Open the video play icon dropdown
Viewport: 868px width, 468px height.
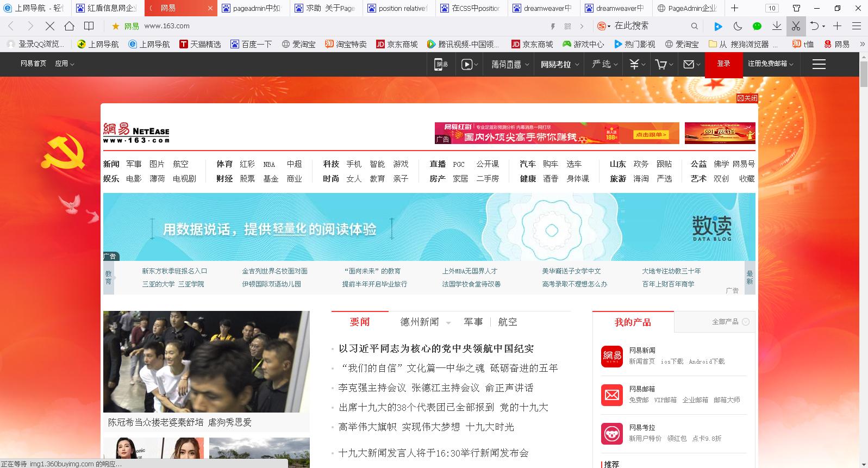pyautogui.click(x=470, y=64)
